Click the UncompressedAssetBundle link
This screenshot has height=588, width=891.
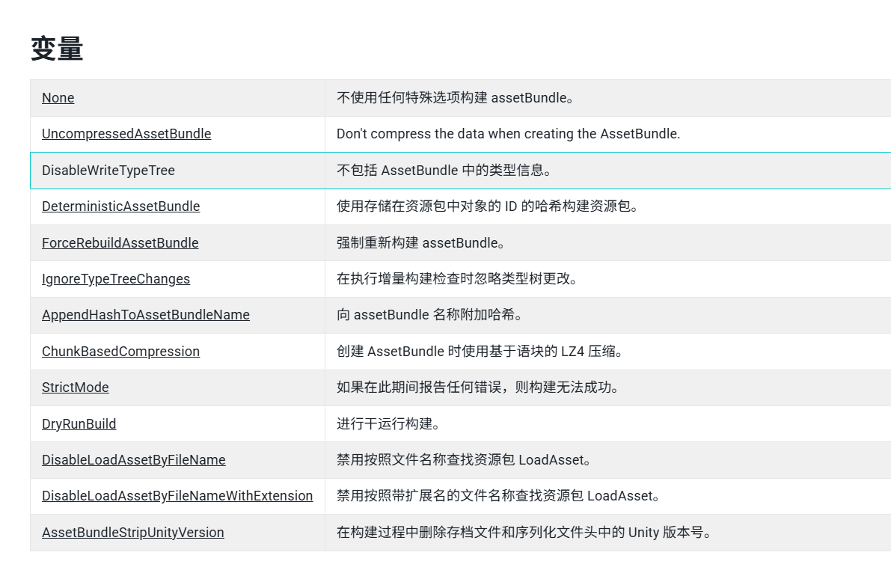[x=126, y=133]
